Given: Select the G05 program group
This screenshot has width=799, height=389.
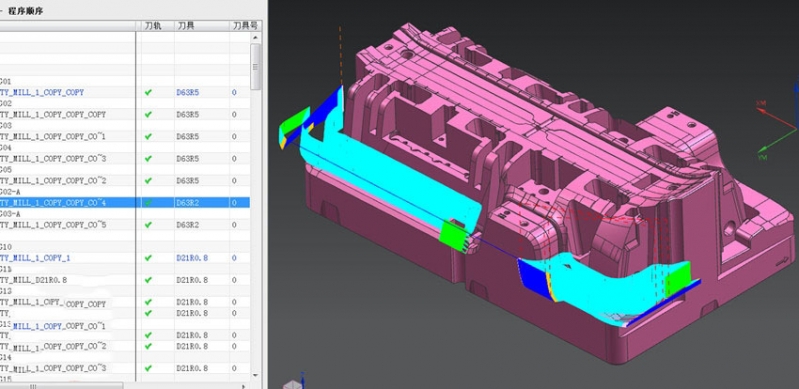Looking at the screenshot, I should click(x=6, y=169).
